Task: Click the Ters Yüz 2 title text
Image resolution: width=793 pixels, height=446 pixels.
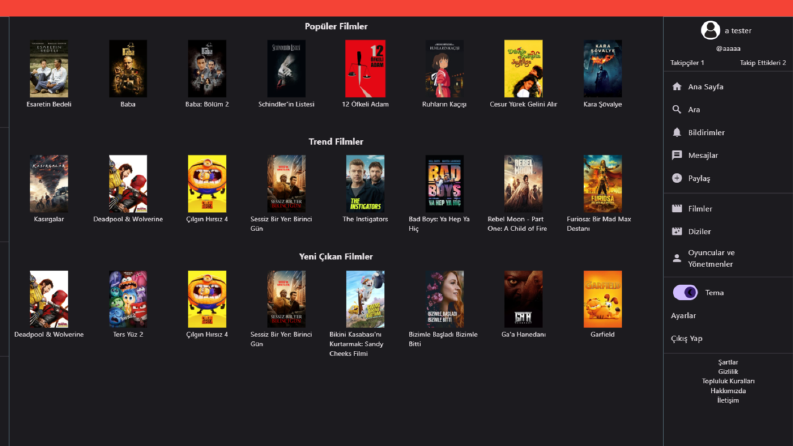Action: 128,334
